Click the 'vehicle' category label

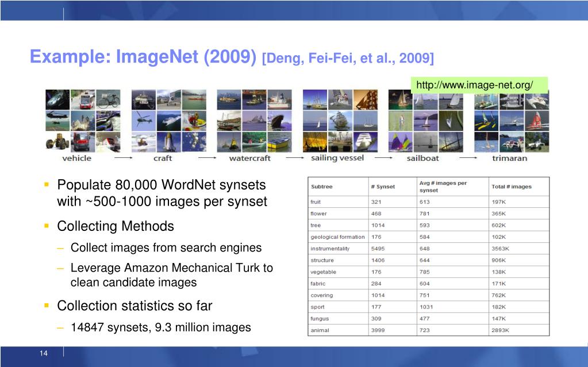coord(77,158)
